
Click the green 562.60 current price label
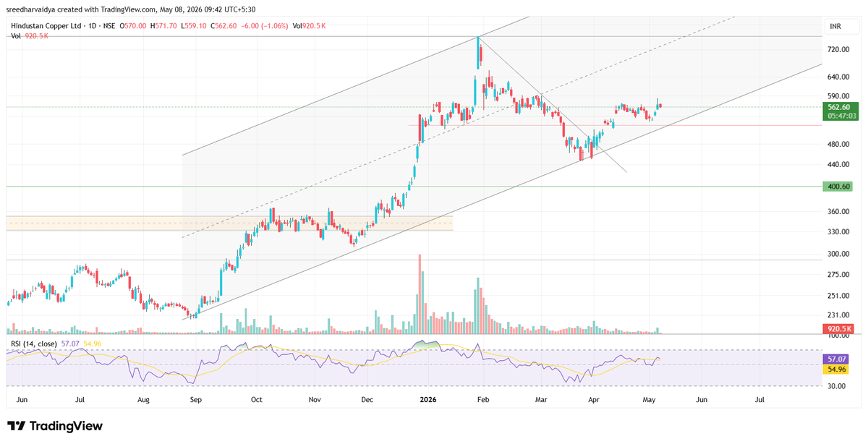841,106
